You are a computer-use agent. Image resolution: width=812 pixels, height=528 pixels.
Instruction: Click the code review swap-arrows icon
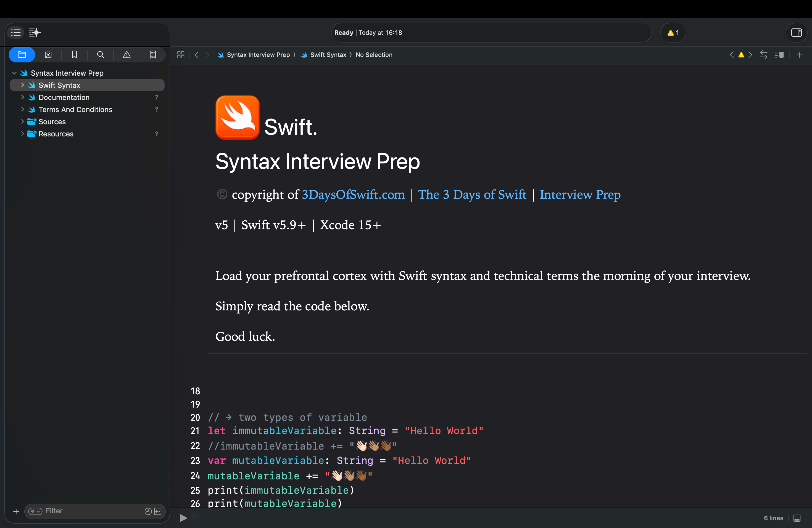click(764, 55)
